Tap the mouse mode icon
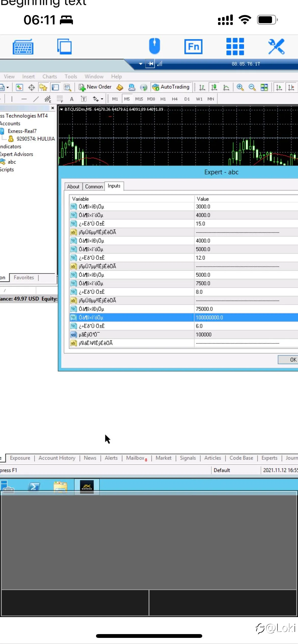The image size is (298, 644). pyautogui.click(x=154, y=46)
